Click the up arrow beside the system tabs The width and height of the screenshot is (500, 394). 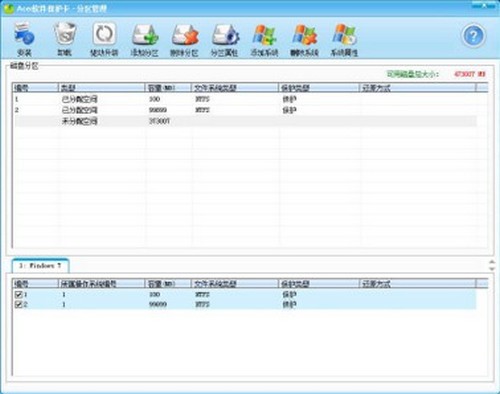click(x=492, y=262)
